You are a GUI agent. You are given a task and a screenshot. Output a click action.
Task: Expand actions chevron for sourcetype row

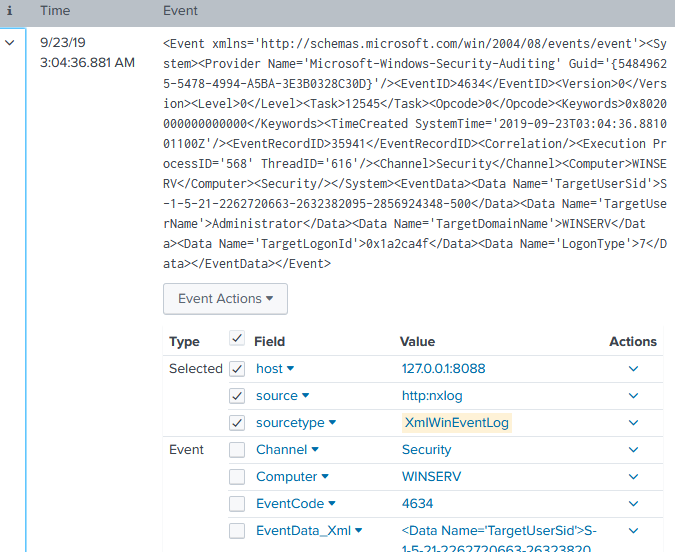click(633, 423)
